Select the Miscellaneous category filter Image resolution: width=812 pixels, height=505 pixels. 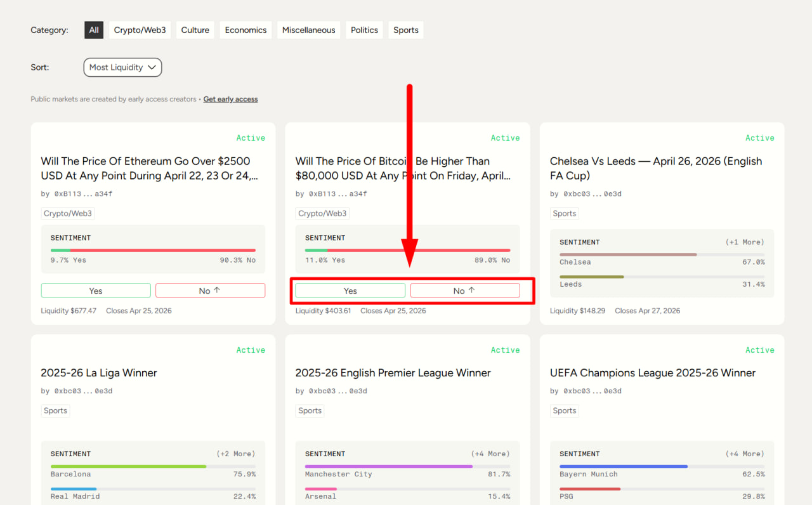308,30
